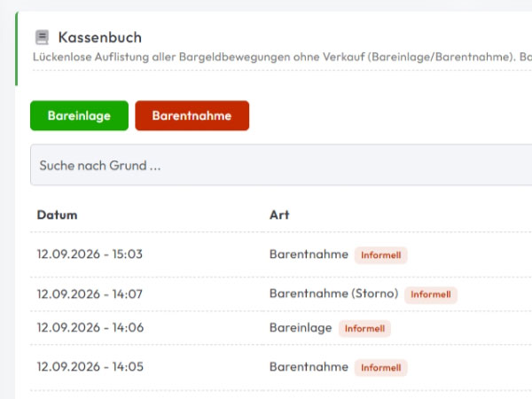Select date 12.09.2026 - 15:03
This screenshot has width=532, height=399.
tap(90, 254)
